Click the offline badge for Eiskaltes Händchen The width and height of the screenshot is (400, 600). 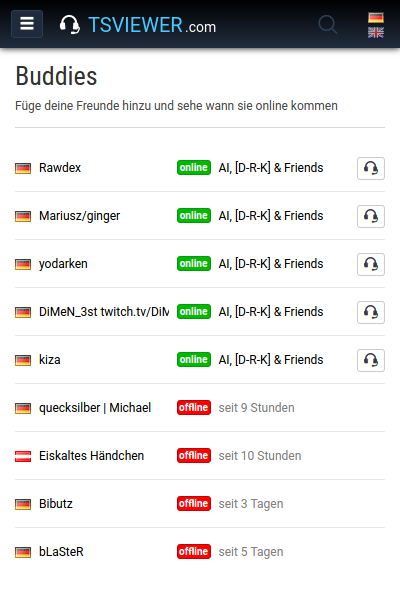coord(194,455)
